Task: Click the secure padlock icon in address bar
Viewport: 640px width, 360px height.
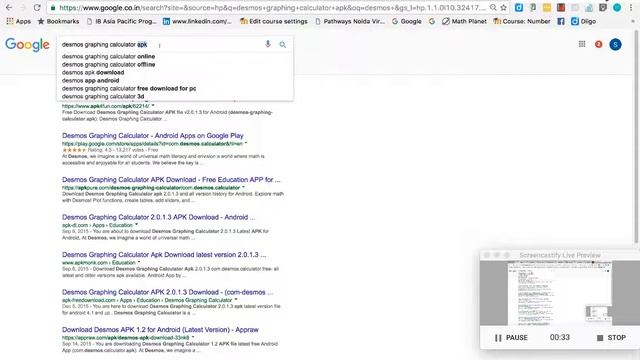Action: (x=53, y=7)
